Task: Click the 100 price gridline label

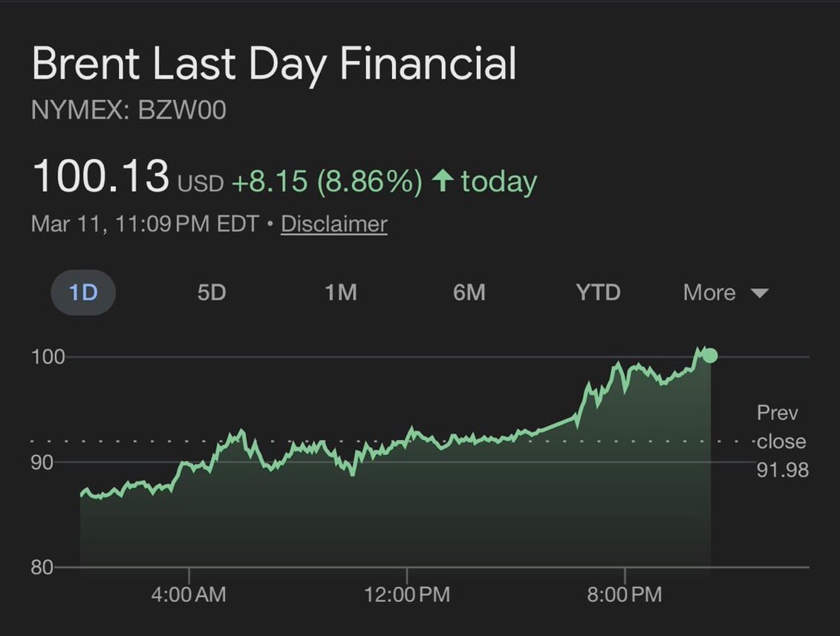Action: coord(48,357)
